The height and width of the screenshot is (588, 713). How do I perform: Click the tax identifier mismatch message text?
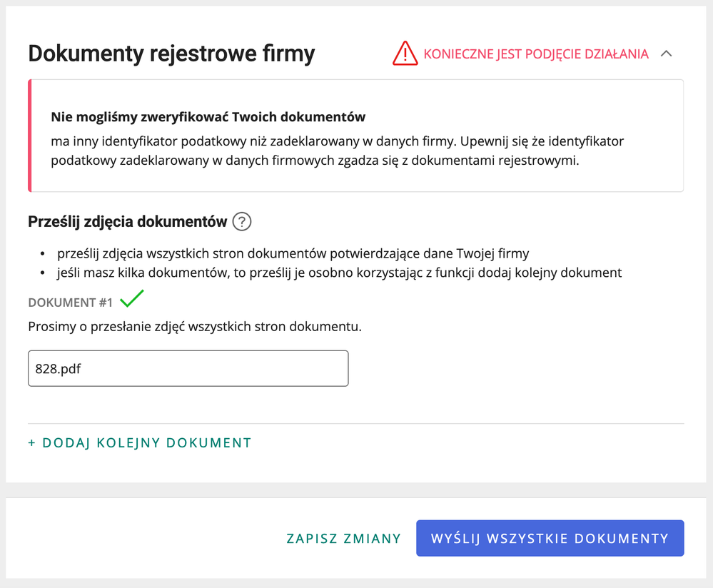(338, 150)
